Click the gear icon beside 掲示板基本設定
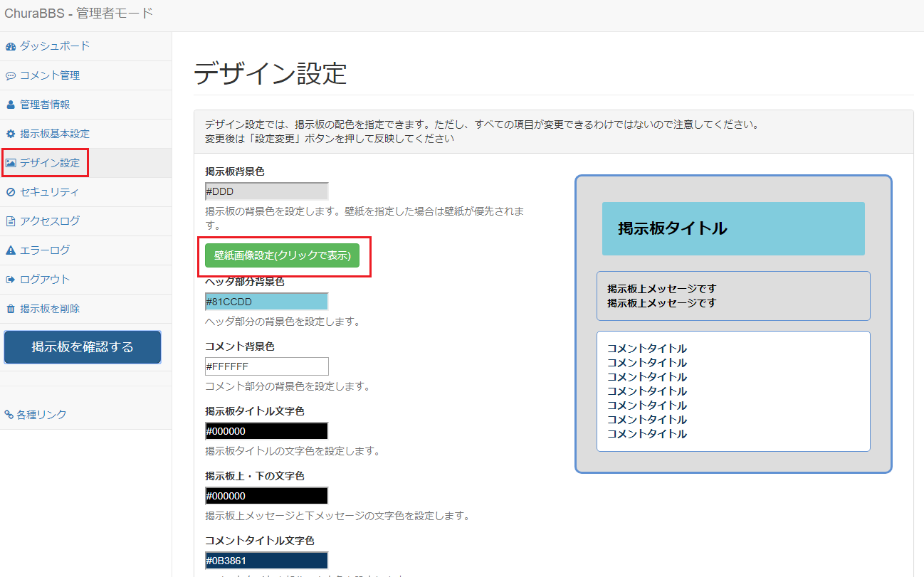 point(11,134)
